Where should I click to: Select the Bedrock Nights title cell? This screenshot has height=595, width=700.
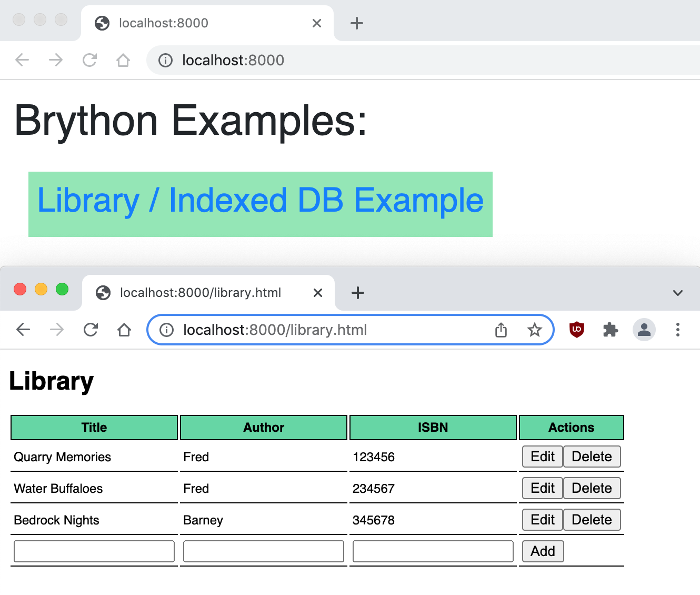pyautogui.click(x=94, y=520)
